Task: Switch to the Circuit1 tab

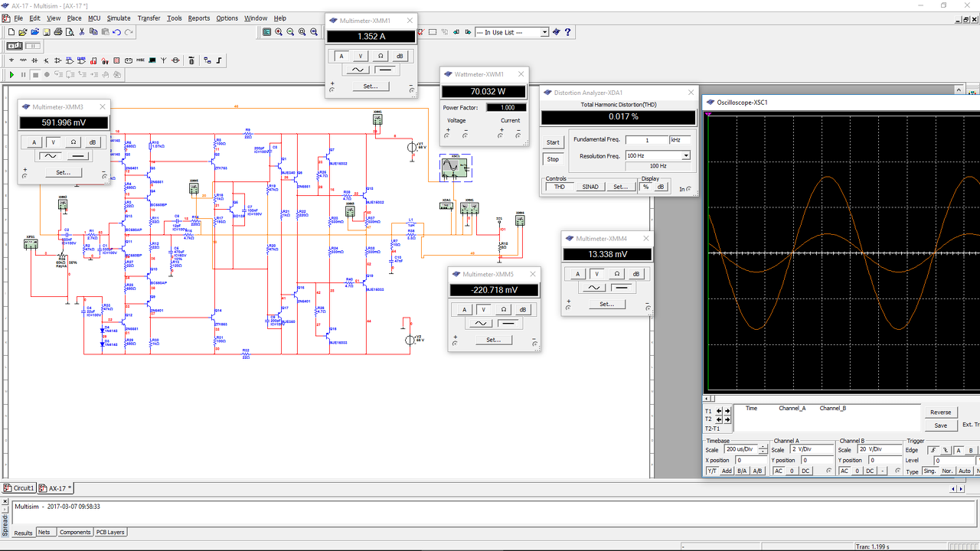Action: click(23, 487)
